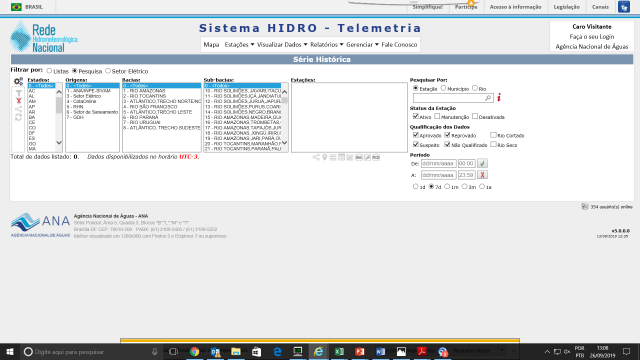640x360 pixels.
Task: Click Estados list scroll down arrow
Action: [59, 143]
